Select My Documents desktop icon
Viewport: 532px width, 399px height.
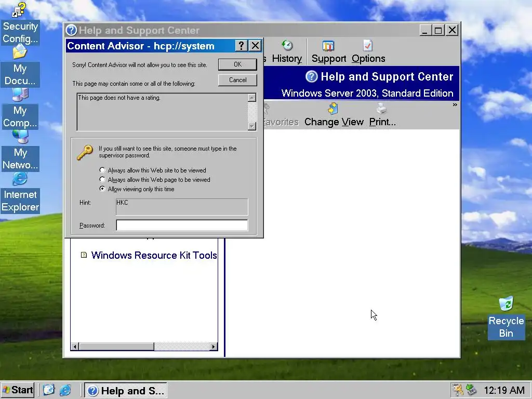[20, 66]
